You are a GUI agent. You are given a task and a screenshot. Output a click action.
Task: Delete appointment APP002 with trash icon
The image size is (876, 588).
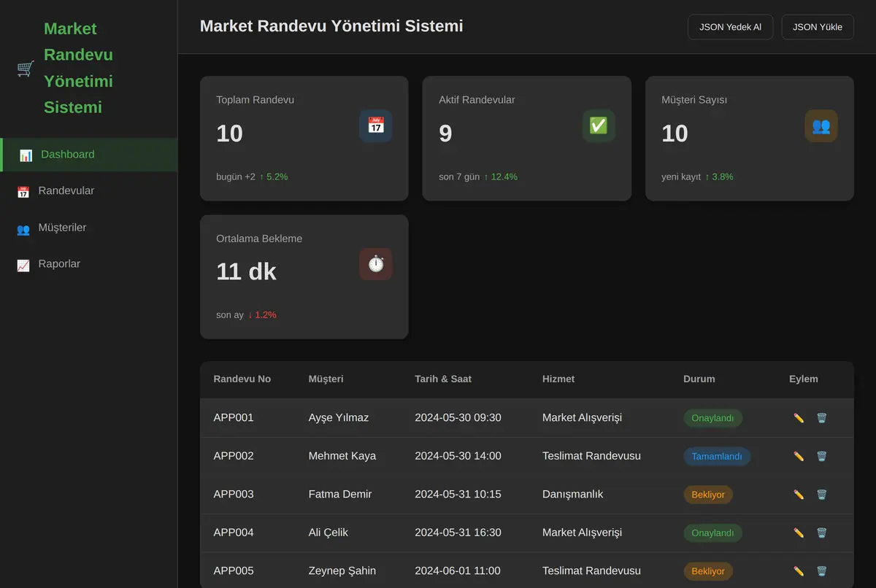coord(822,456)
